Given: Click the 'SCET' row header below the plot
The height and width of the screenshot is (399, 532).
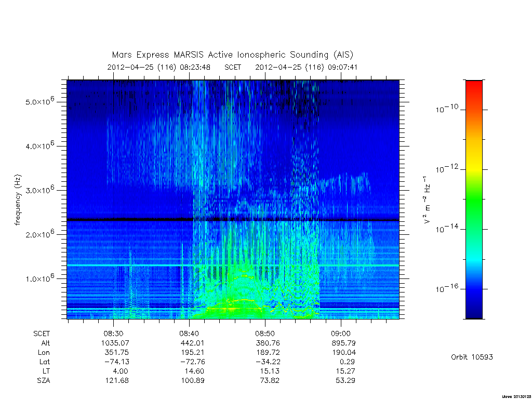Looking at the screenshot, I should [42, 334].
